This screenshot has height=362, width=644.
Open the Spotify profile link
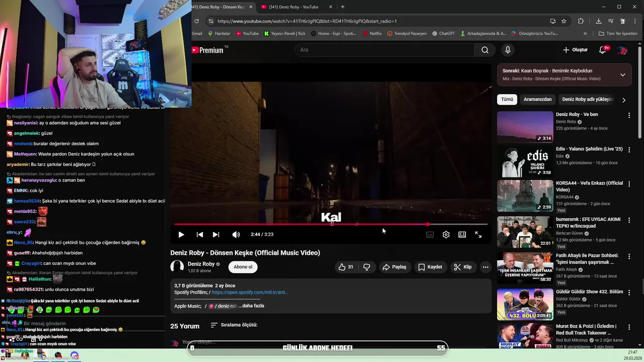tap(250, 292)
